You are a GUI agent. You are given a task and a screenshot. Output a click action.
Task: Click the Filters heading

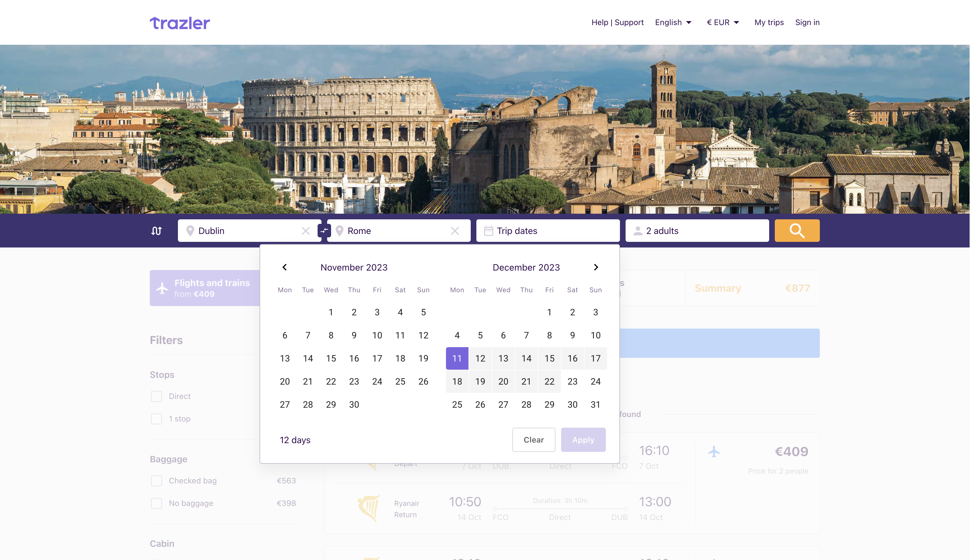166,340
